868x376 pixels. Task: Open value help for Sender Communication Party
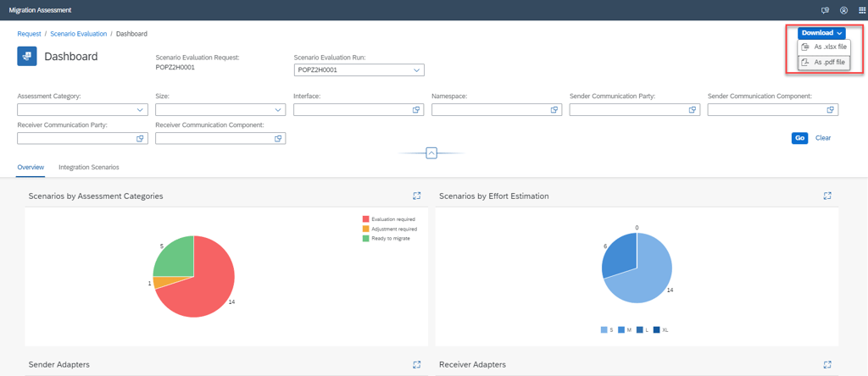692,110
